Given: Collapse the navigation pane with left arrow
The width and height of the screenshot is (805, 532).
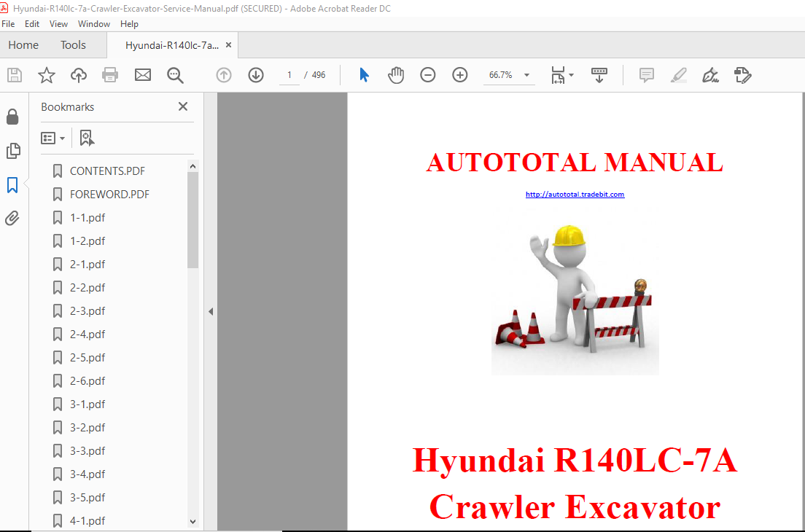Looking at the screenshot, I should 211,311.
